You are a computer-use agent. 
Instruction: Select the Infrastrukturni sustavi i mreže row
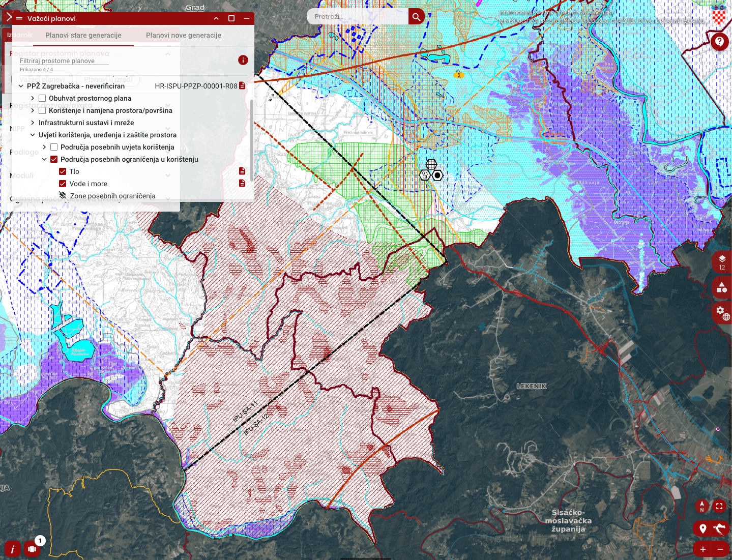(86, 123)
